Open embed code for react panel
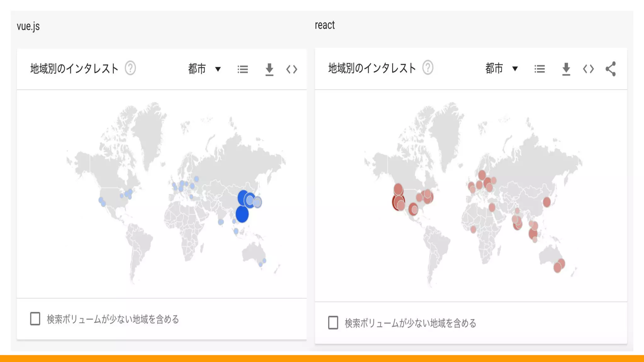644x362 pixels. 588,69
